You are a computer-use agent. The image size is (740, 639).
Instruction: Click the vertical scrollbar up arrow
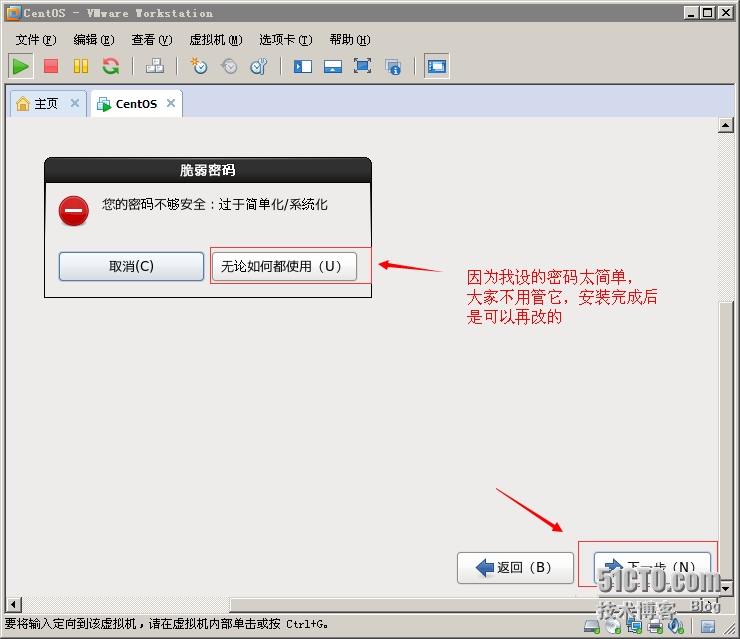725,125
